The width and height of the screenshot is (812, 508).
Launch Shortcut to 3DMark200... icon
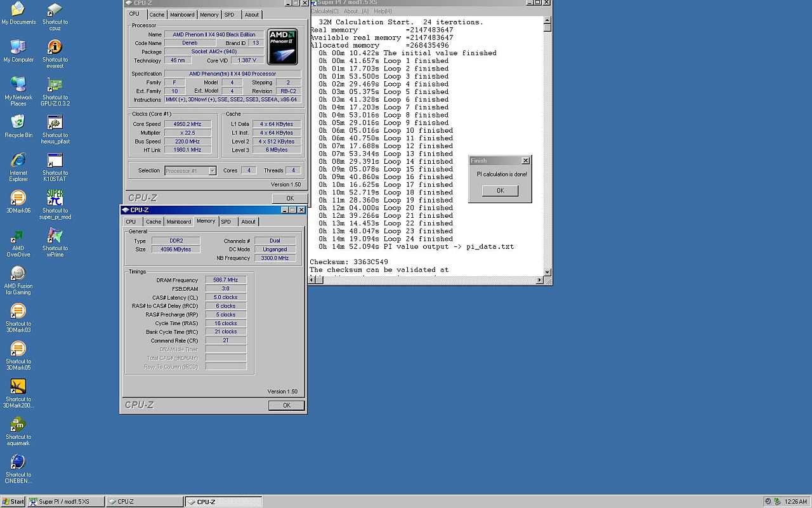(x=18, y=394)
